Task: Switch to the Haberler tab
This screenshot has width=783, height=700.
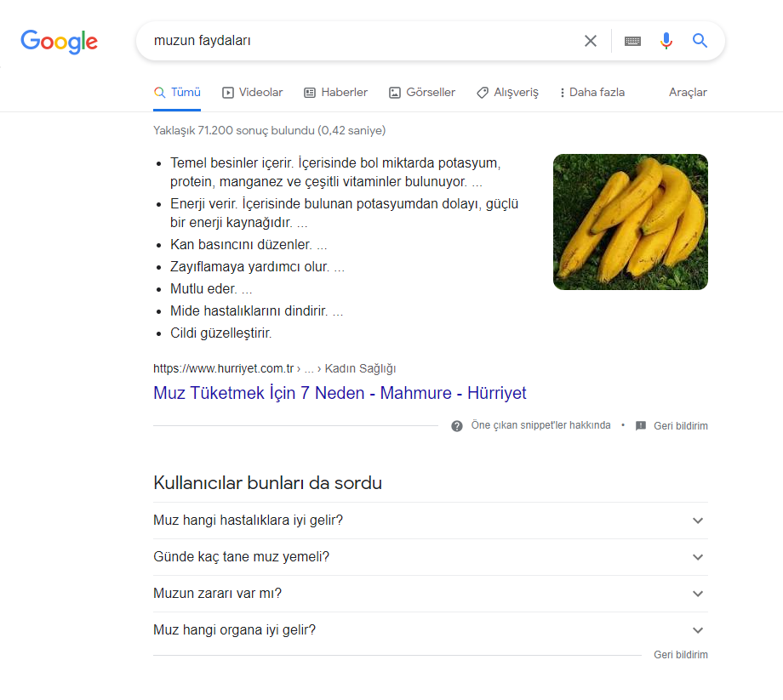Action: click(335, 93)
